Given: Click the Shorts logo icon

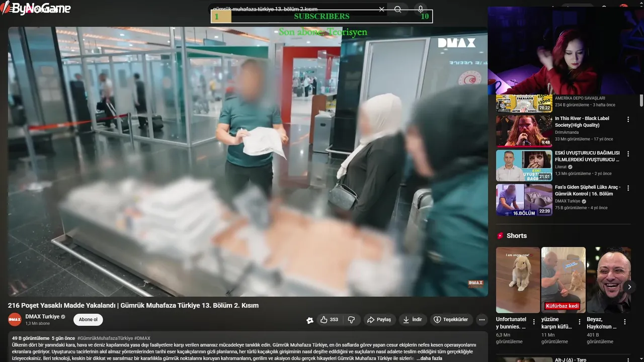Looking at the screenshot, I should tap(501, 236).
